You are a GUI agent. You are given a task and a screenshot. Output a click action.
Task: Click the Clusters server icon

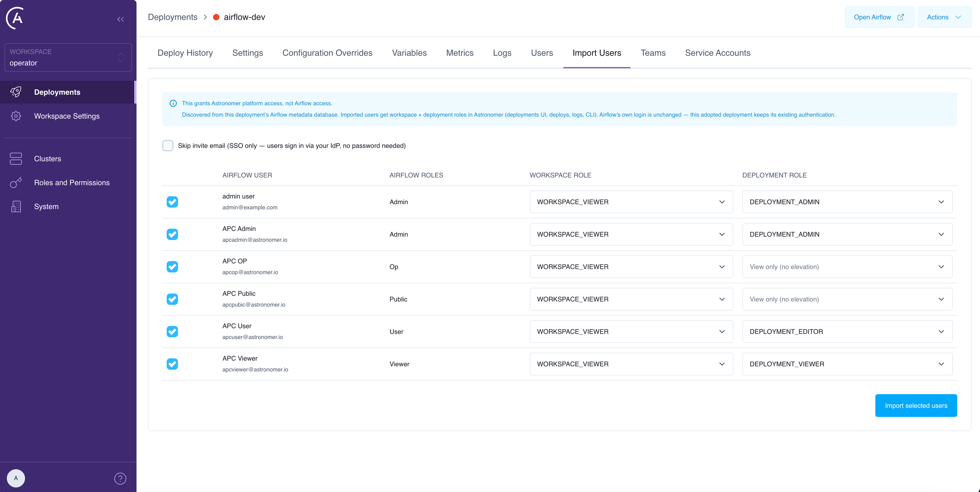pos(16,159)
